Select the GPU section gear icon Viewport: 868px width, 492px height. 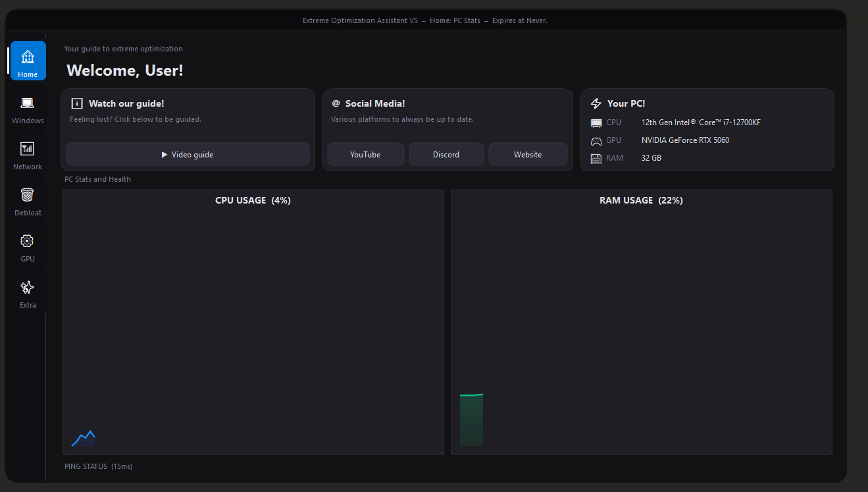(x=27, y=241)
